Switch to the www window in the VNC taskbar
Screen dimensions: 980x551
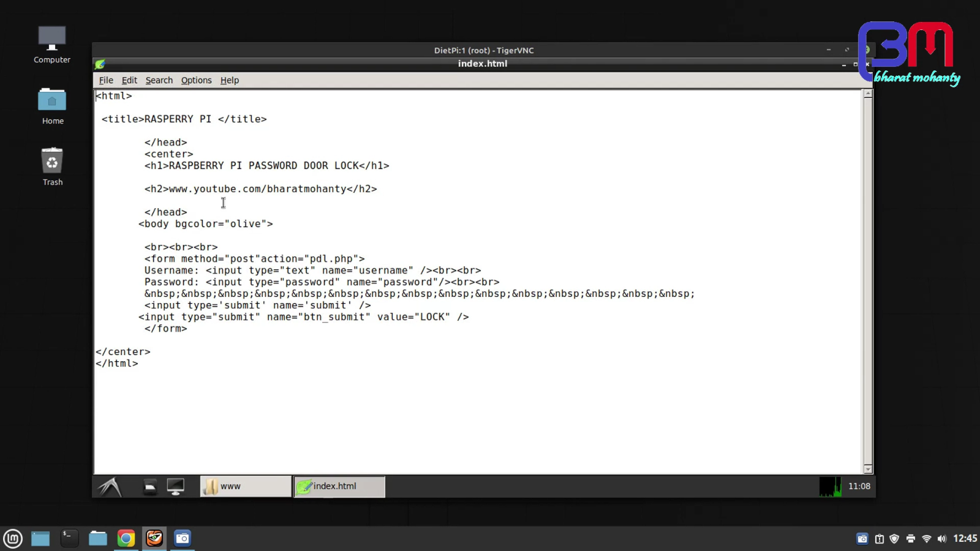coord(246,487)
